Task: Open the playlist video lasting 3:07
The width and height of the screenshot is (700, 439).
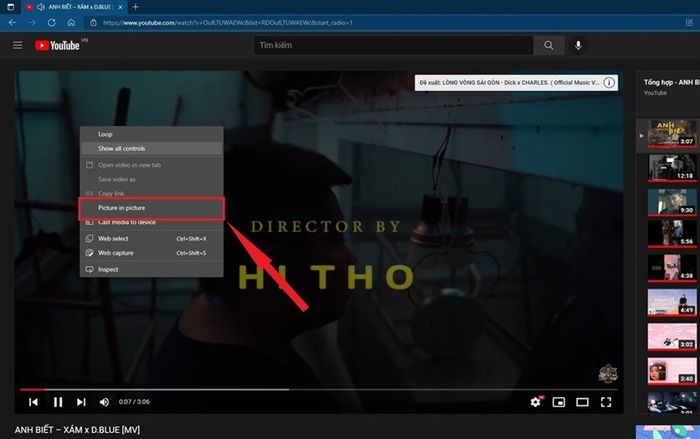Action: pyautogui.click(x=672, y=133)
